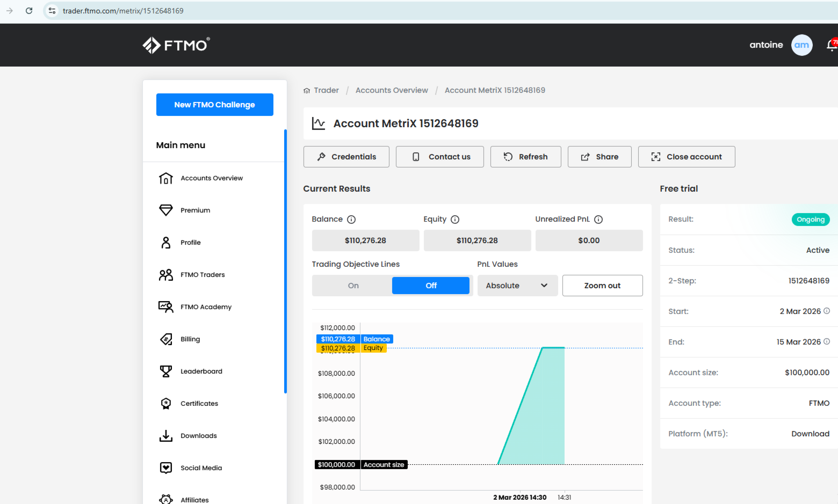Click the Premium diamond icon
This screenshot has width=838, height=504.
tap(166, 210)
